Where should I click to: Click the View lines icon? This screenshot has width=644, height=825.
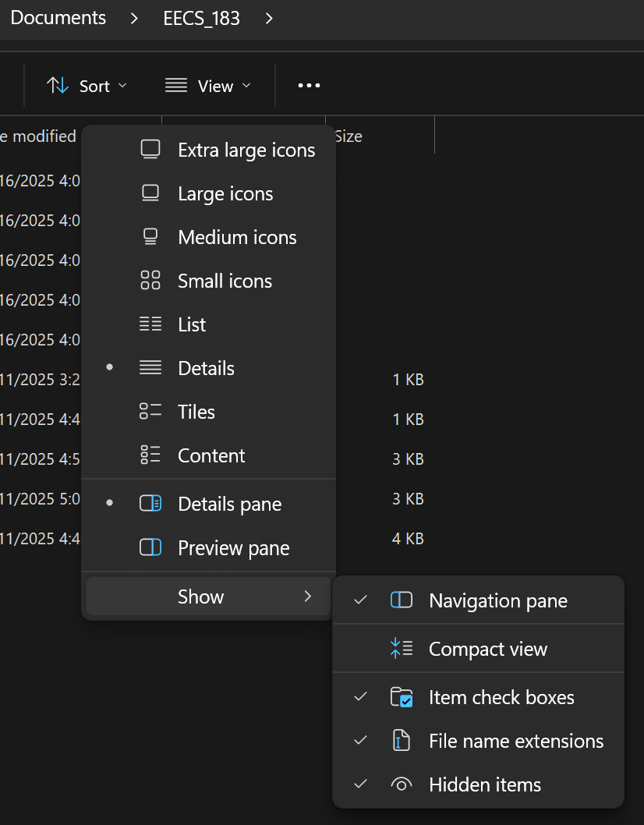175,85
